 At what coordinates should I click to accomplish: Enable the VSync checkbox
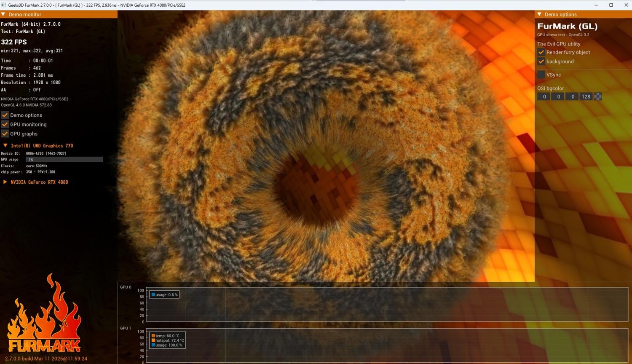coord(541,75)
